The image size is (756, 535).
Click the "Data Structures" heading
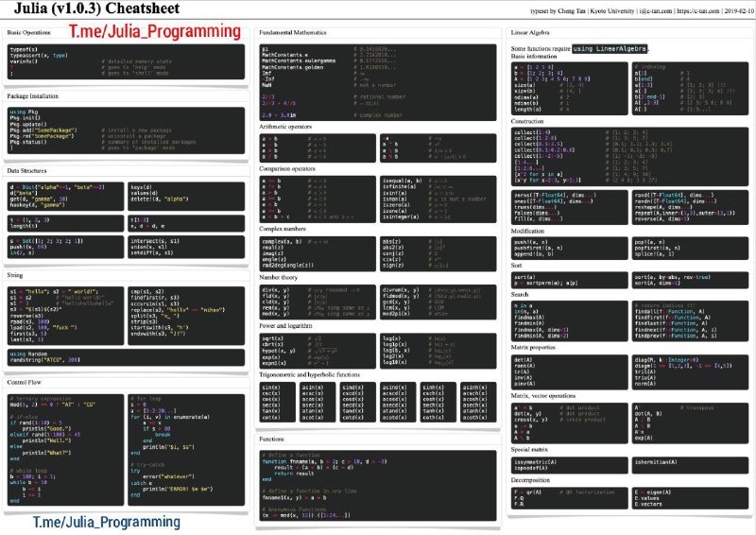[x=26, y=170]
